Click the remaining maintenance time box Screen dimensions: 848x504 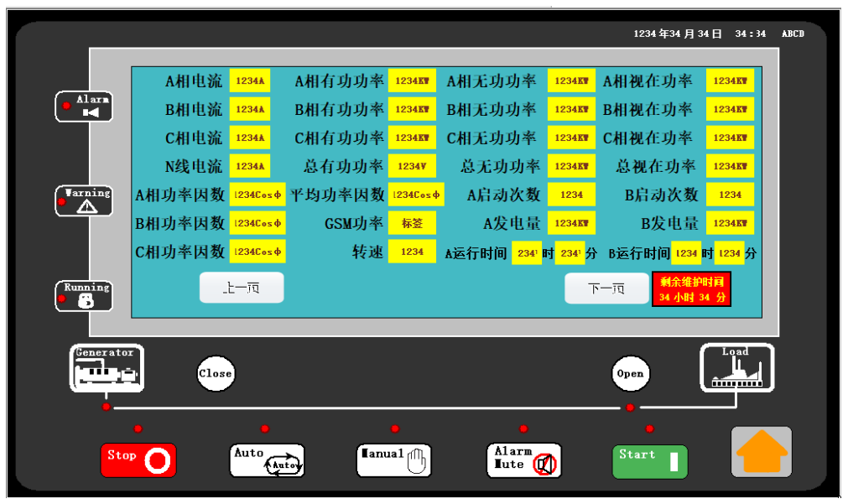(691, 289)
